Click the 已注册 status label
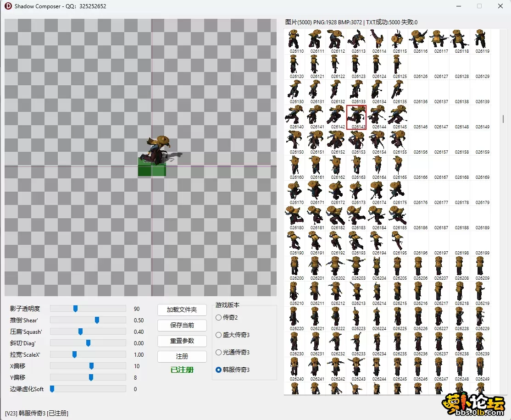Screen dimensions: 511x420 tap(182, 370)
